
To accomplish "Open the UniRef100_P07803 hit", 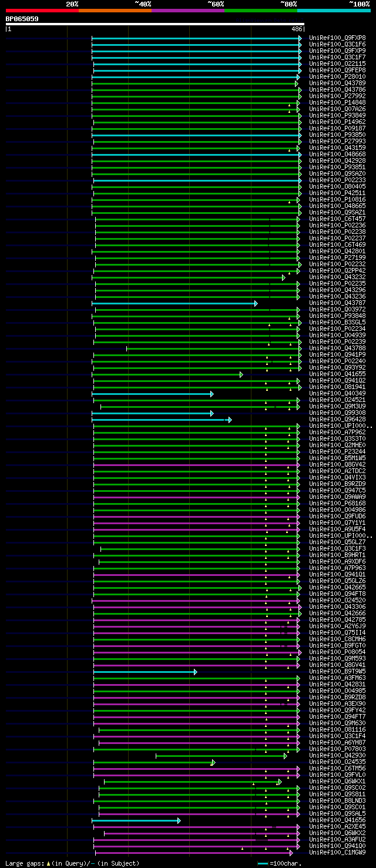I will point(337,749).
